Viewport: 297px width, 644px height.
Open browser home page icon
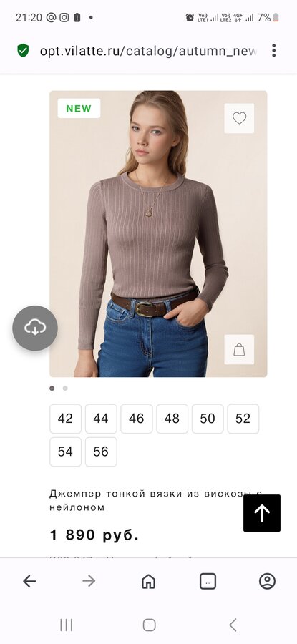(148, 581)
